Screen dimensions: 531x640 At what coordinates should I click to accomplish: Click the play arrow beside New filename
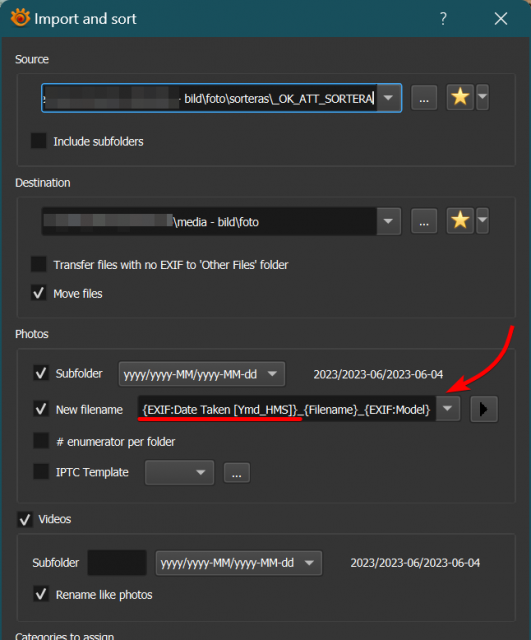484,409
